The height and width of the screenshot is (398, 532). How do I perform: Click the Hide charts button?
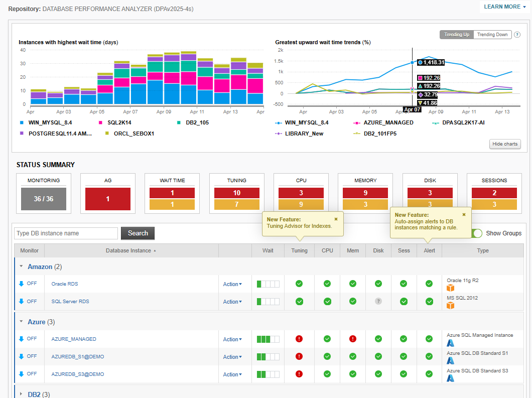point(505,144)
